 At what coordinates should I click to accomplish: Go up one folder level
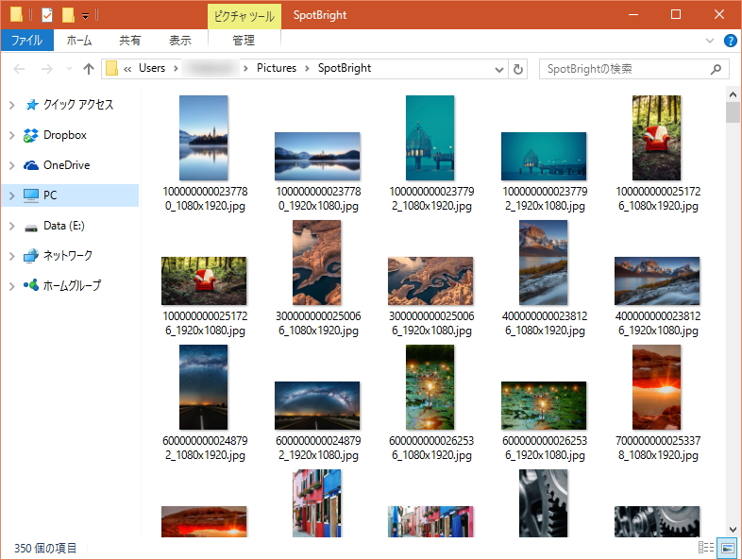[x=89, y=69]
